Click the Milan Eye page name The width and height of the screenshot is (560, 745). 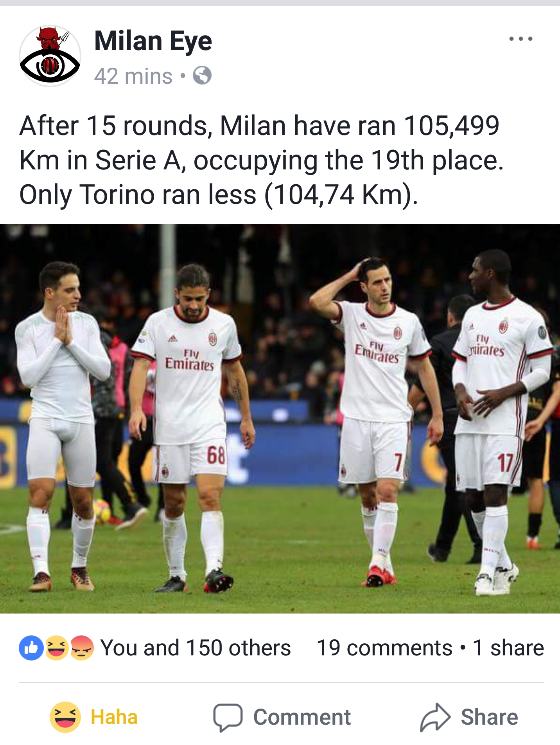tap(153, 41)
